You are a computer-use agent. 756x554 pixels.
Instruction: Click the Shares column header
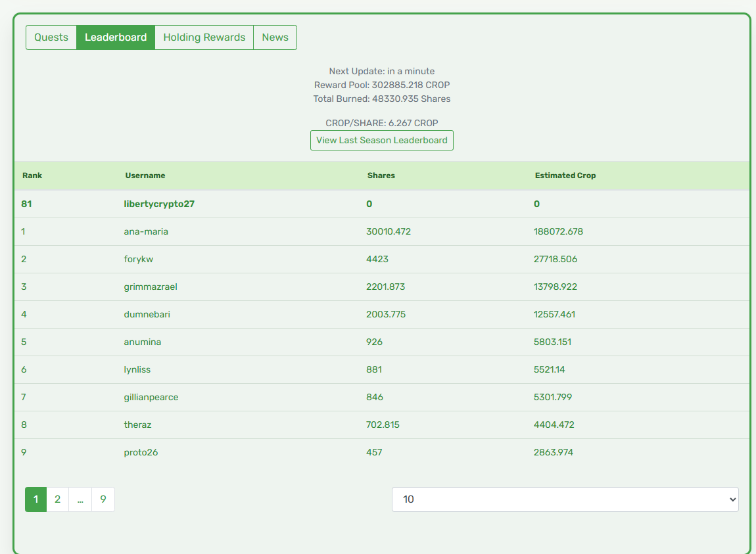click(381, 175)
